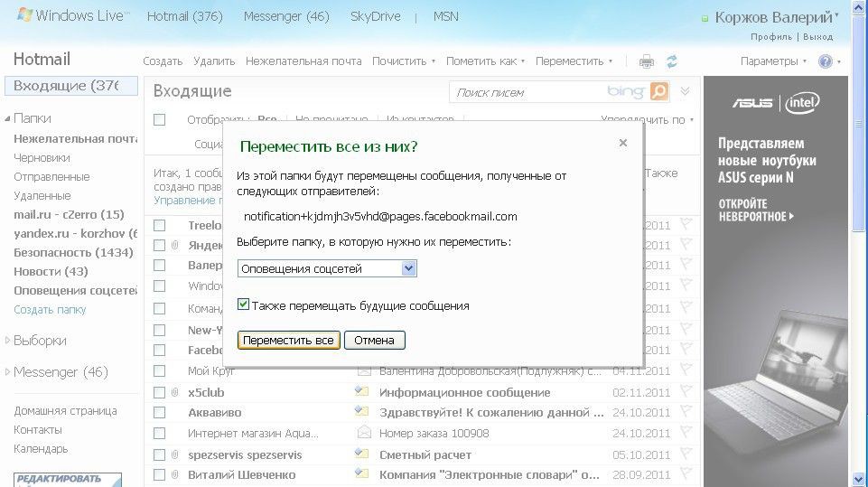868x487 pixels.
Task: Click the 'Создать папку' link
Action: click(50, 310)
